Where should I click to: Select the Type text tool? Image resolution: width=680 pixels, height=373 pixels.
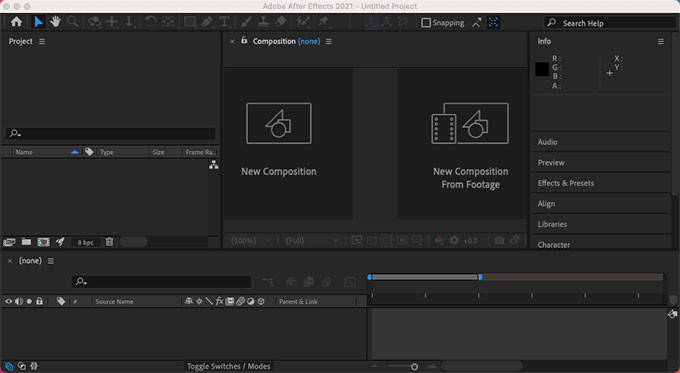(x=224, y=22)
